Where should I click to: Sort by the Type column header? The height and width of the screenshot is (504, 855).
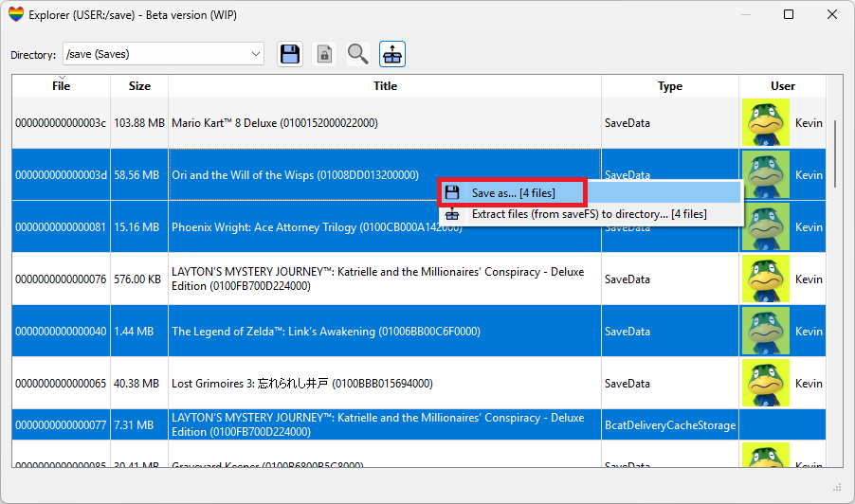pos(670,86)
